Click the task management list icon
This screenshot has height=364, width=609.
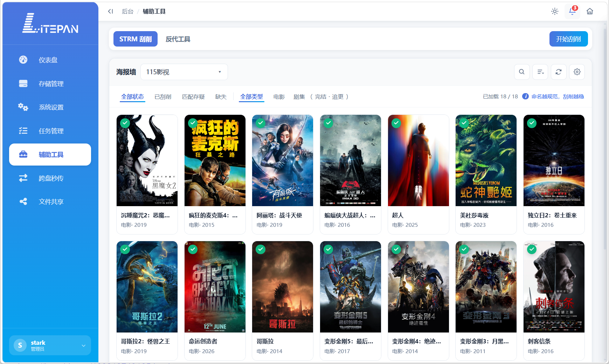pyautogui.click(x=23, y=131)
